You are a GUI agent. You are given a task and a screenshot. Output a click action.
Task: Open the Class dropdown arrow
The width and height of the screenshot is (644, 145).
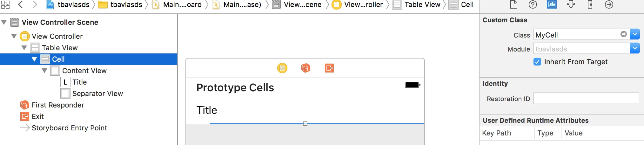635,34
